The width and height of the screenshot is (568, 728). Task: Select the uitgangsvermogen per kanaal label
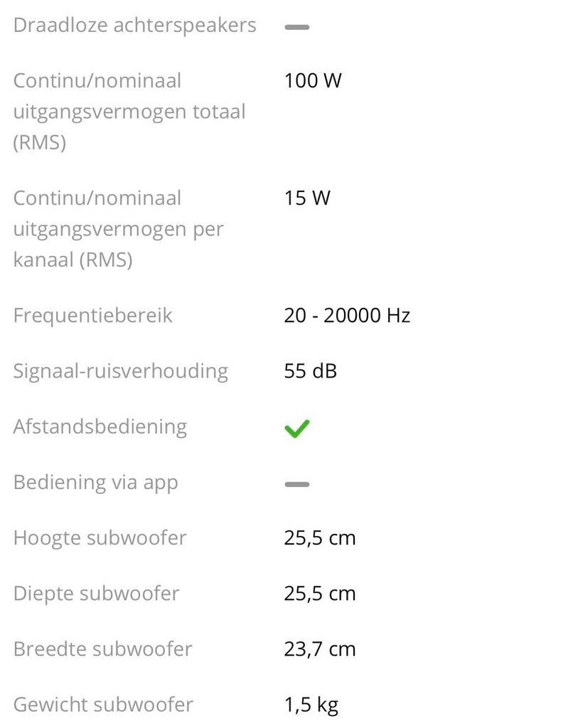(x=118, y=229)
